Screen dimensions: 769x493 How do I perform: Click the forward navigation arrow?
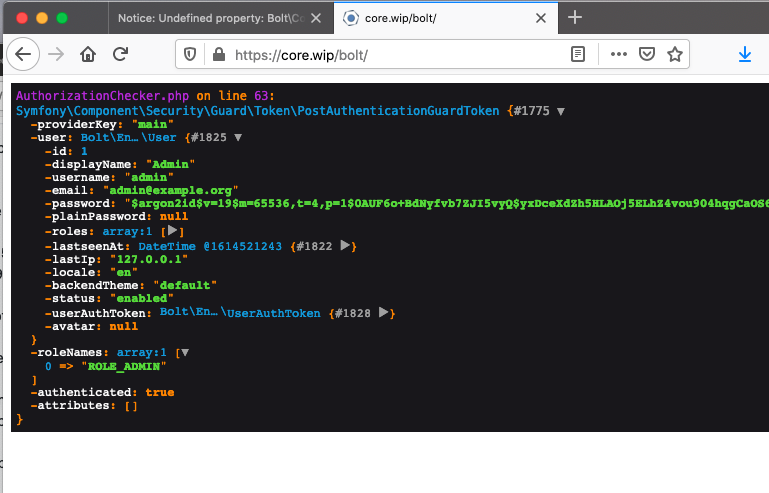click(56, 54)
